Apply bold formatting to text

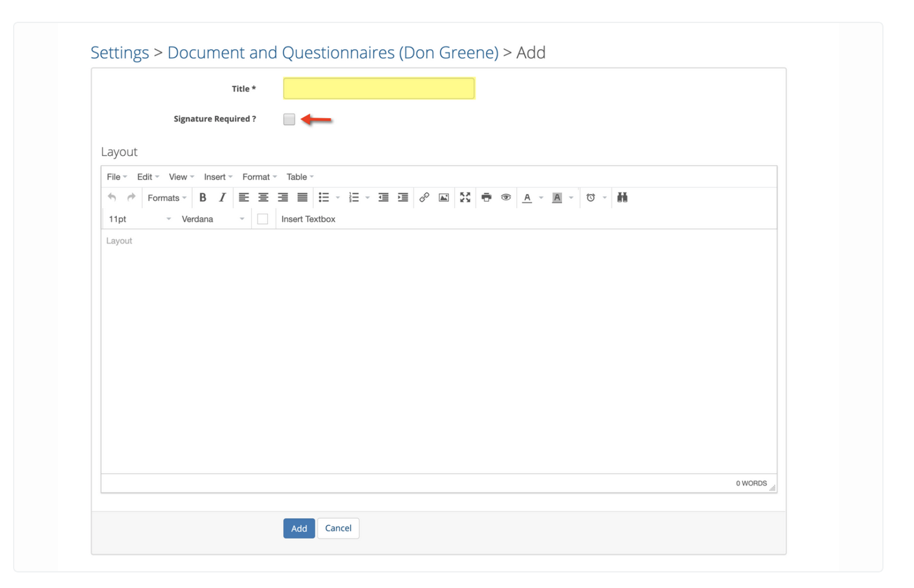tap(203, 197)
